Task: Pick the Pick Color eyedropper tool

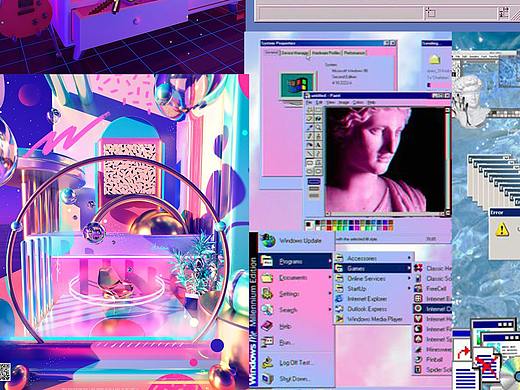Action: point(310,128)
